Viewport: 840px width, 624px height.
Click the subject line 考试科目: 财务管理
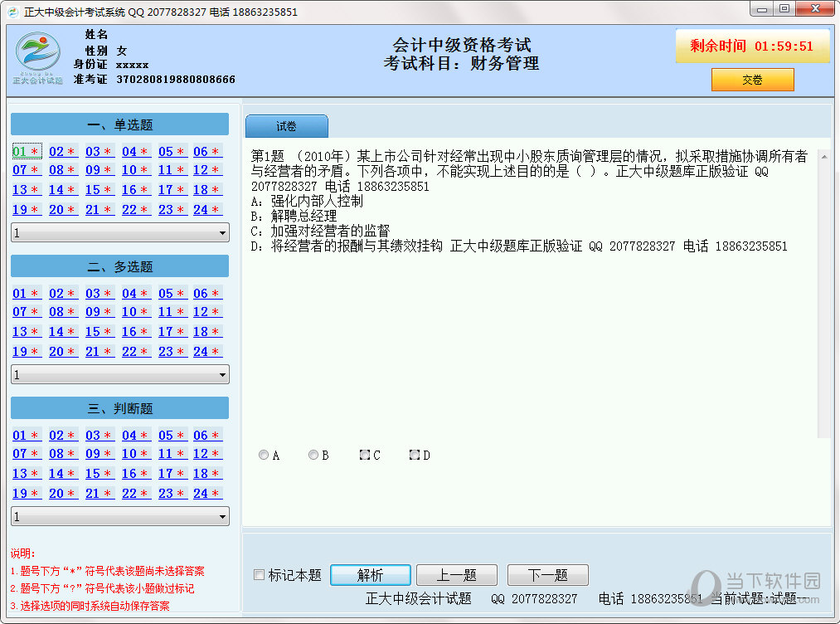(461, 63)
